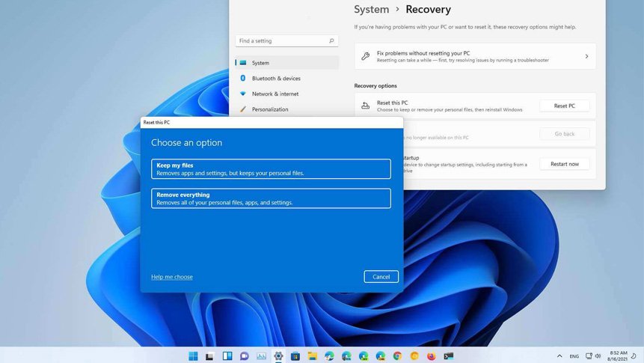Open the Windows Start menu

pos(194,356)
